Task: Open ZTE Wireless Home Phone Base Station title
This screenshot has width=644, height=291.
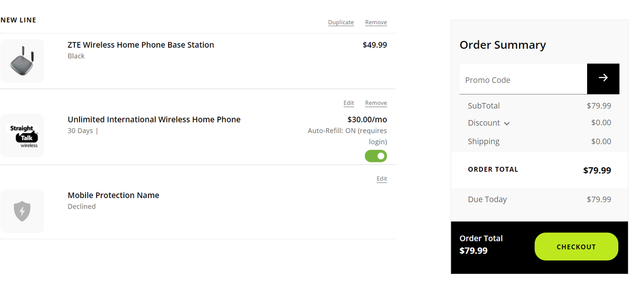Action: pyautogui.click(x=141, y=45)
